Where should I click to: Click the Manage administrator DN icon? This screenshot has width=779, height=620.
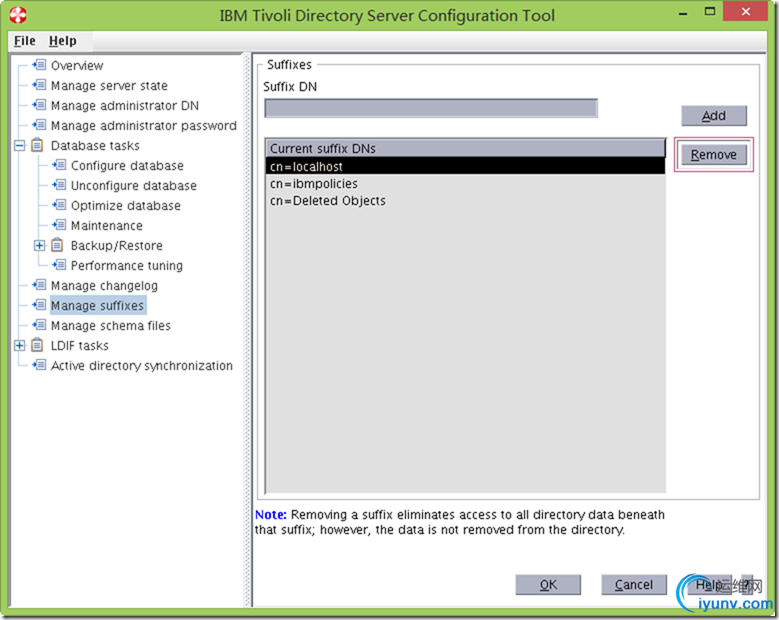[39, 105]
